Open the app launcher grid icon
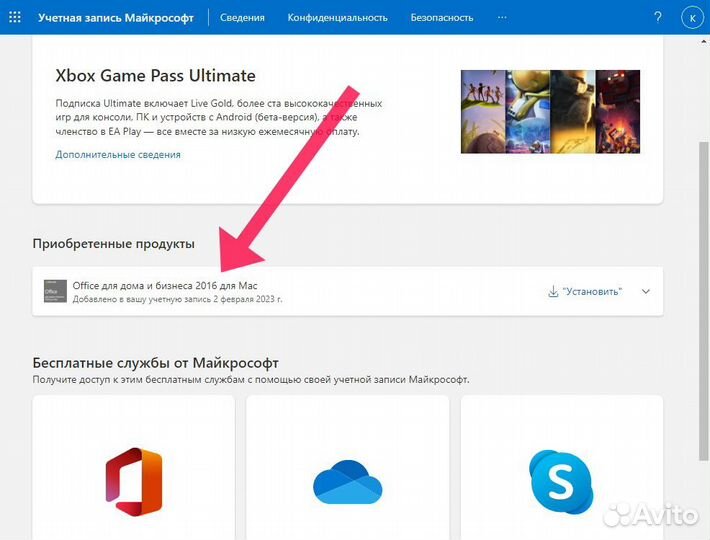The width and height of the screenshot is (710, 540). tap(14, 18)
